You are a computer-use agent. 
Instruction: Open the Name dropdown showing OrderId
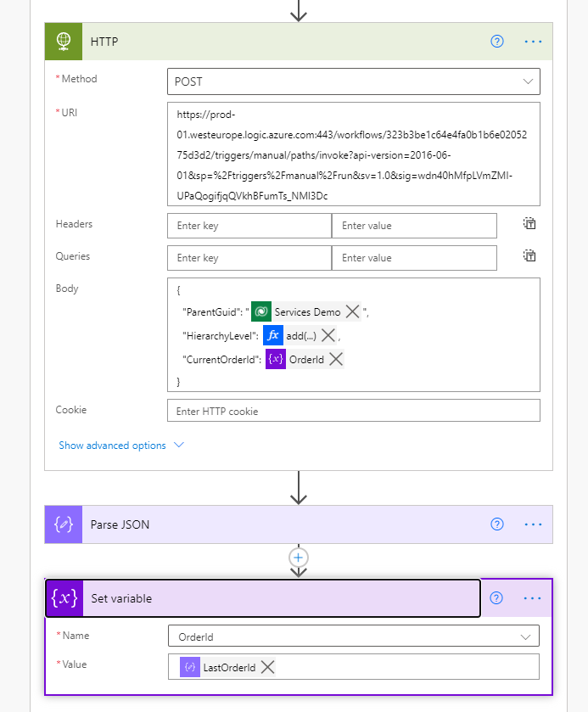coord(353,636)
